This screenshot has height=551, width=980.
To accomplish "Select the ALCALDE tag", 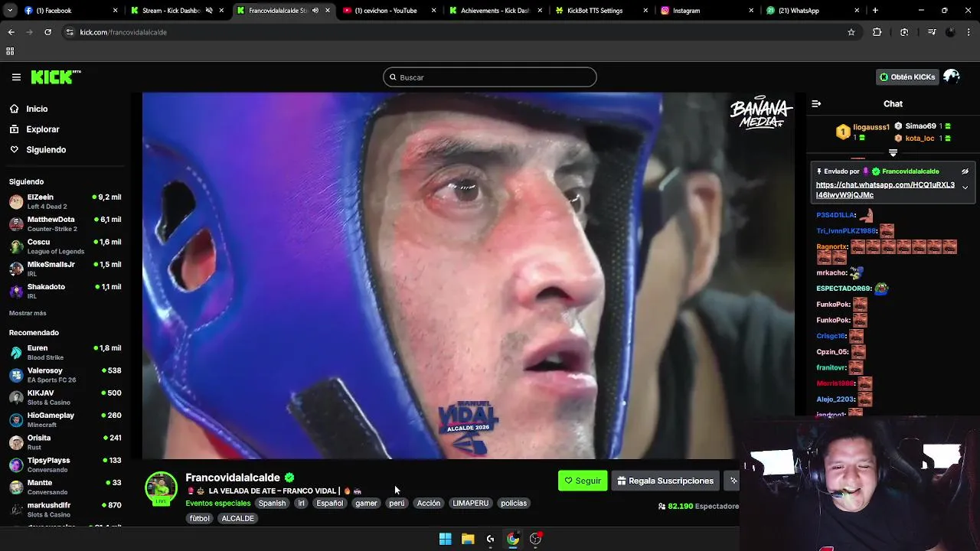I will coord(237,519).
